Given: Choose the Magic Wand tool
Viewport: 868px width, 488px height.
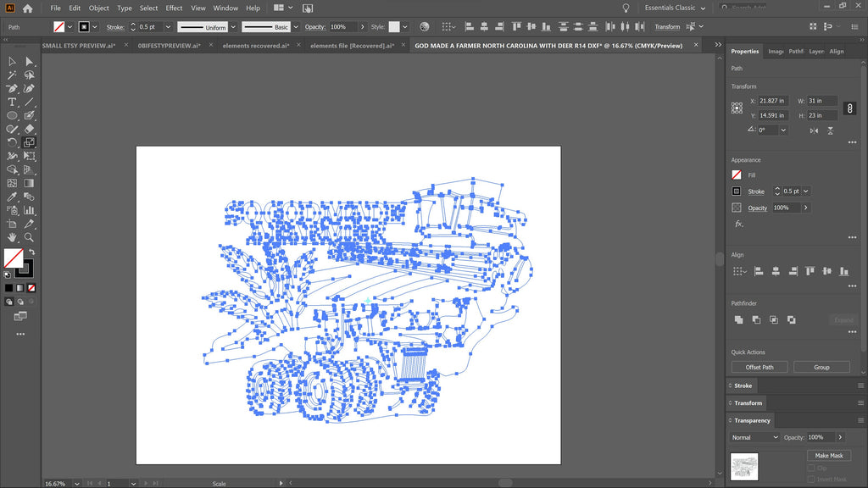Looking at the screenshot, I should click(12, 75).
